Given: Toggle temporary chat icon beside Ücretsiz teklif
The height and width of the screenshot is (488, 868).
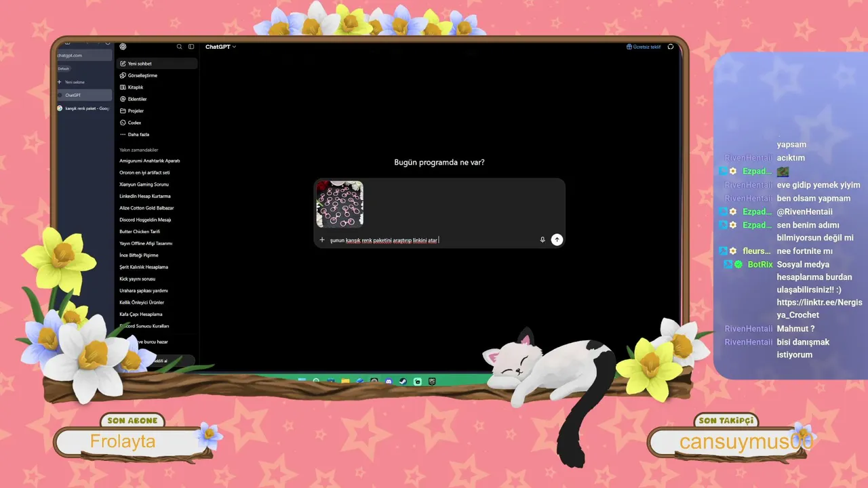Looking at the screenshot, I should coord(671,47).
